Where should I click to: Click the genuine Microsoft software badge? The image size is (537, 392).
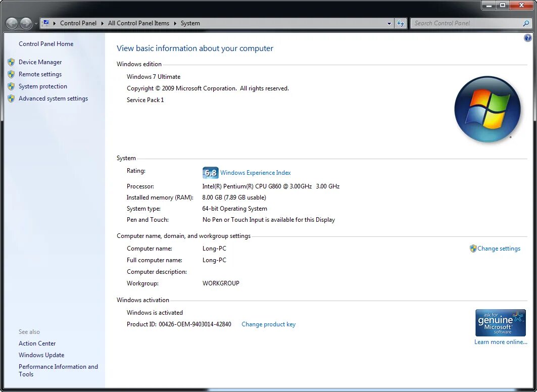click(500, 323)
